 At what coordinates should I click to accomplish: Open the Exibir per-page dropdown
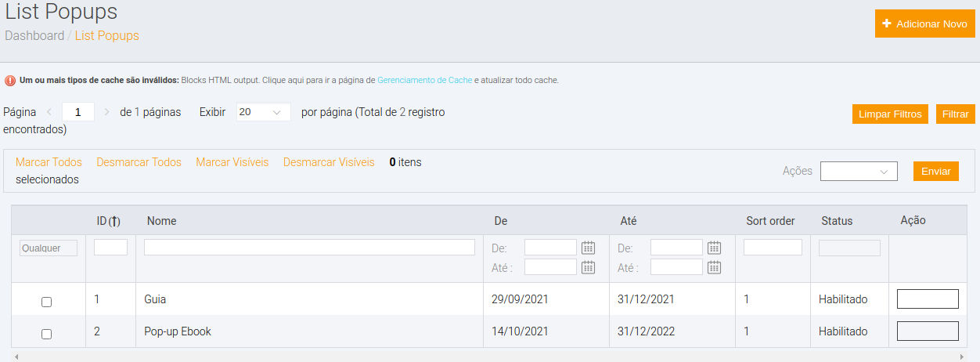264,112
